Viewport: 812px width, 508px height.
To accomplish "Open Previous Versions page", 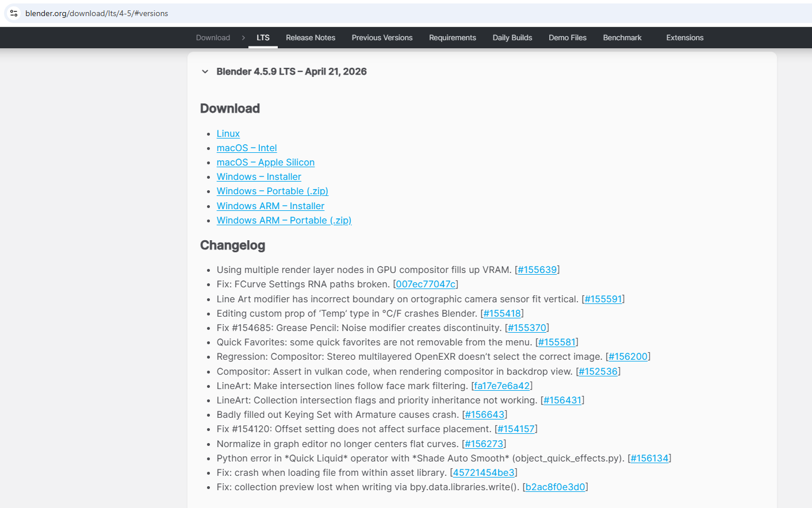I will [x=382, y=38].
